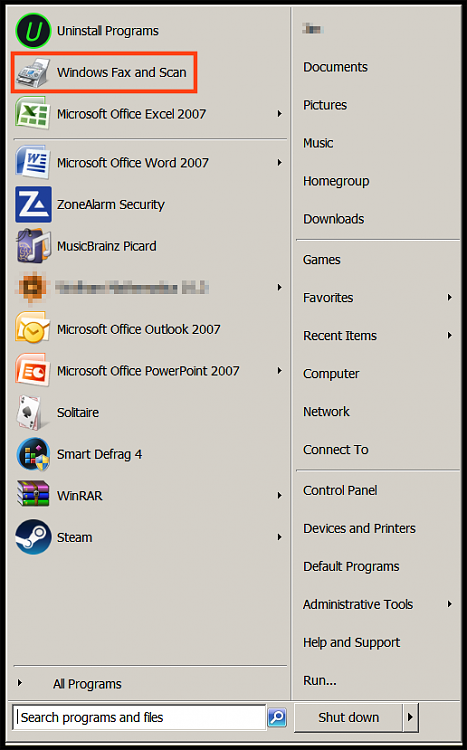Click the Search programs and files box
Image resolution: width=467 pixels, height=750 pixels.
[x=139, y=717]
